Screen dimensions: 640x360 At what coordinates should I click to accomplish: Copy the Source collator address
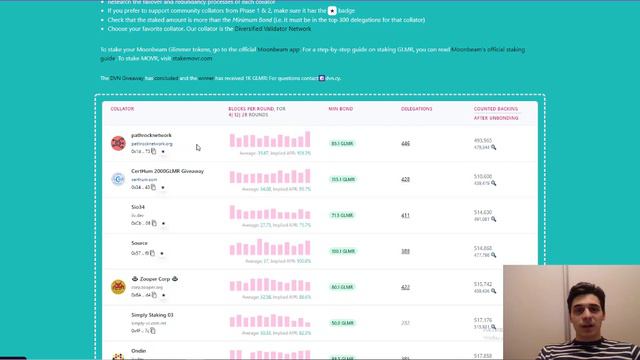click(152, 253)
